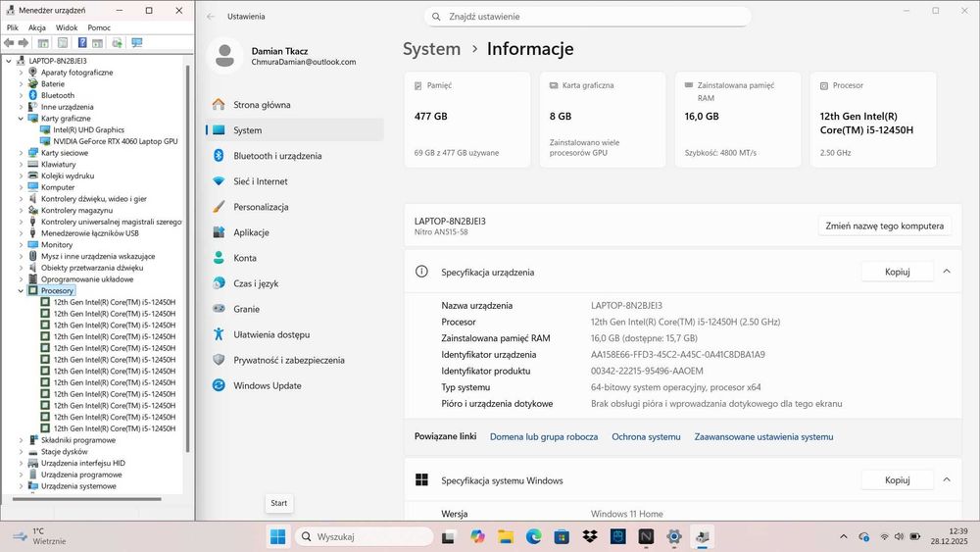Expand the Baterie tree node

[x=21, y=83]
